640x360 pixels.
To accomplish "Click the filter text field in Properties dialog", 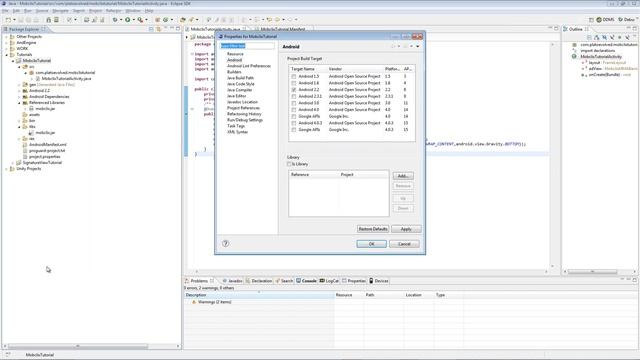I will pos(247,46).
